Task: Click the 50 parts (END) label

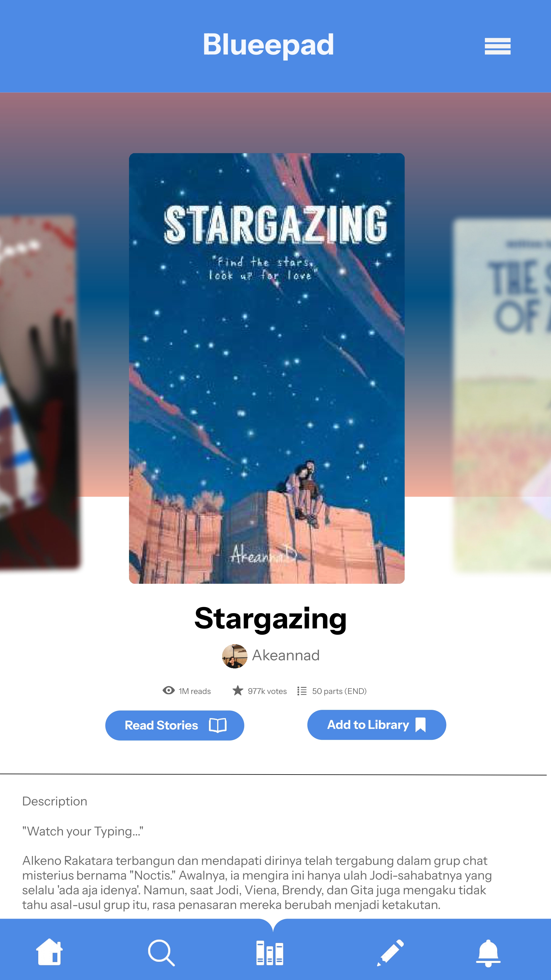Action: click(339, 691)
